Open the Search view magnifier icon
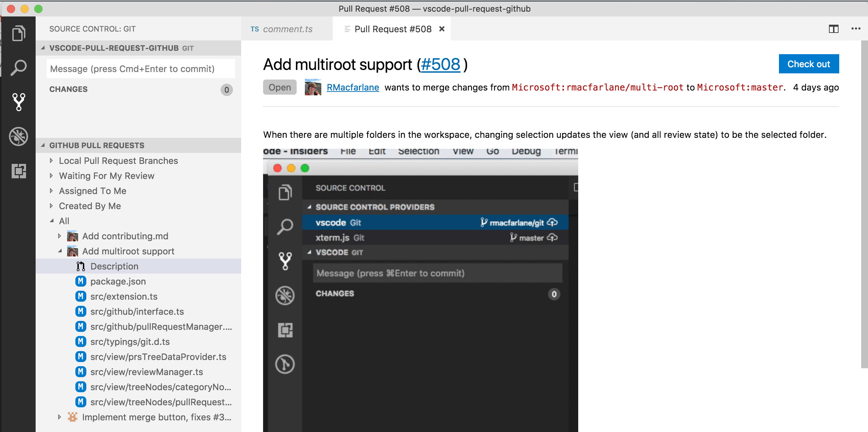The width and height of the screenshot is (868, 432). tap(18, 68)
